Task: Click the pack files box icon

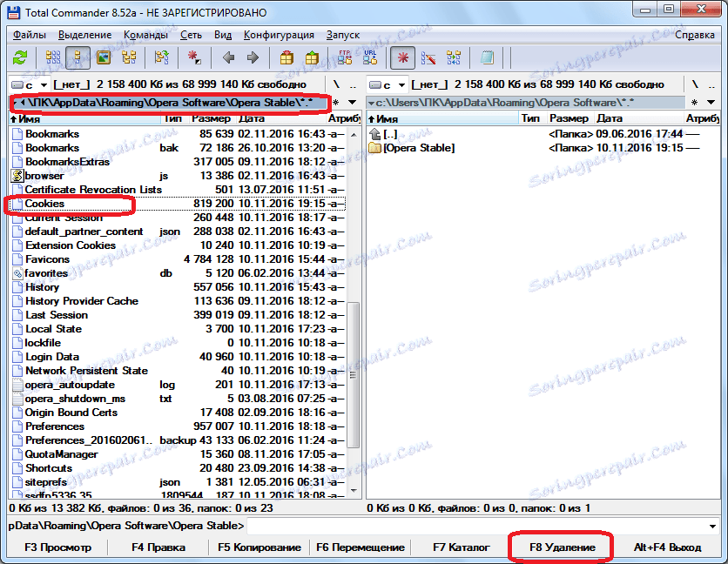Action: click(286, 57)
